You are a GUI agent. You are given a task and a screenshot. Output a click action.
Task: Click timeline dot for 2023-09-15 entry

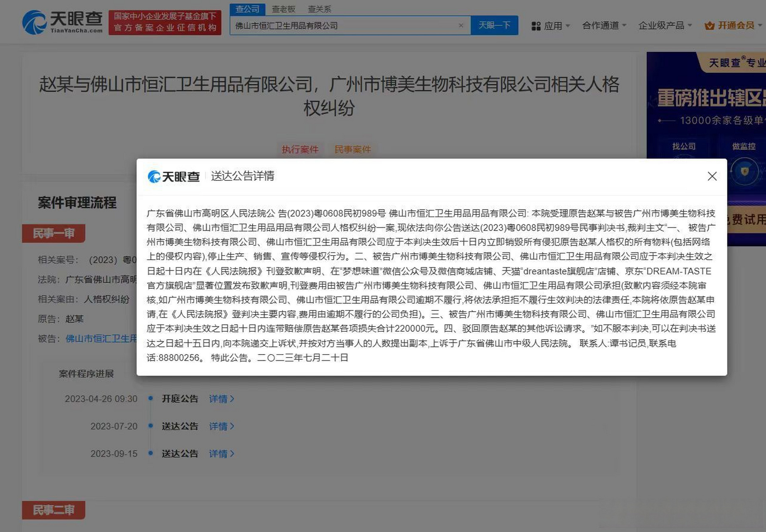tap(150, 453)
